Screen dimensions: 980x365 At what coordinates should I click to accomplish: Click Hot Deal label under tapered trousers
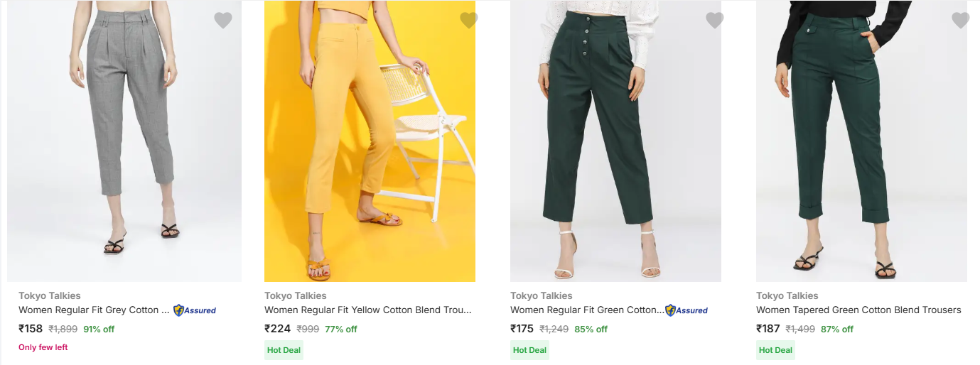point(775,350)
